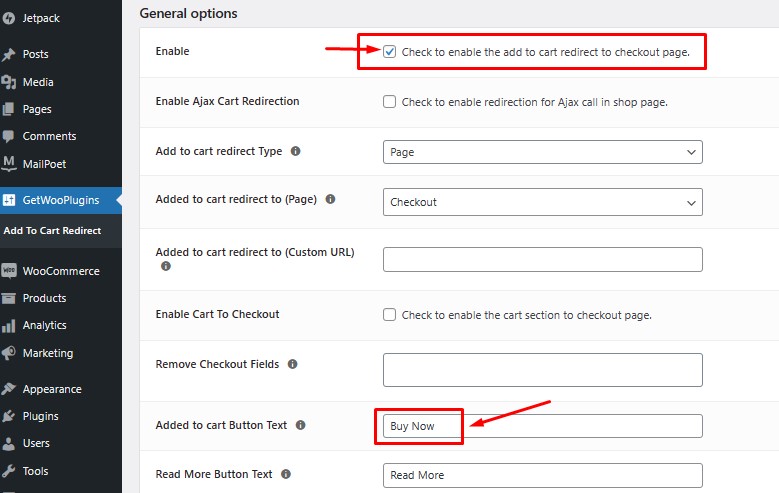
Task: Click the Analytics bar chart icon
Action: (9, 325)
